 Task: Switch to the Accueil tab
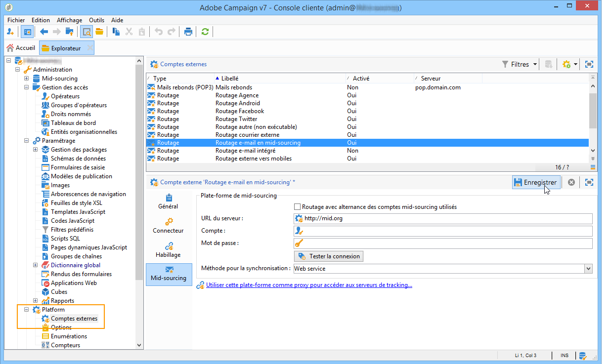tap(21, 48)
